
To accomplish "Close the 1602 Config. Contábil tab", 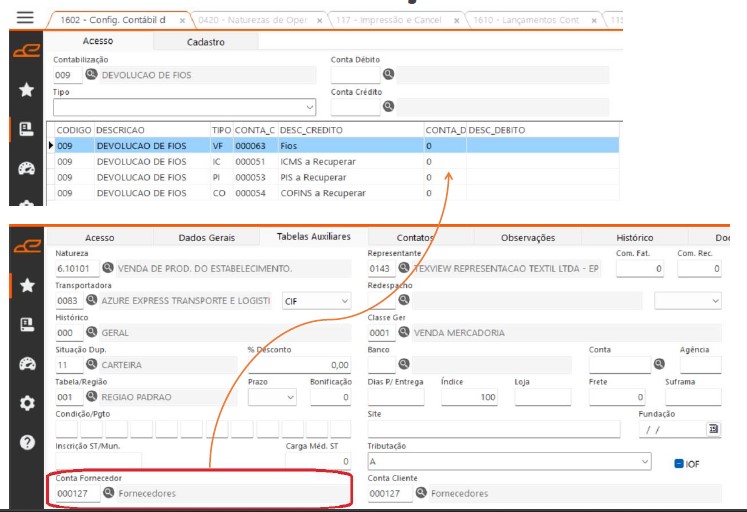I will point(181,19).
